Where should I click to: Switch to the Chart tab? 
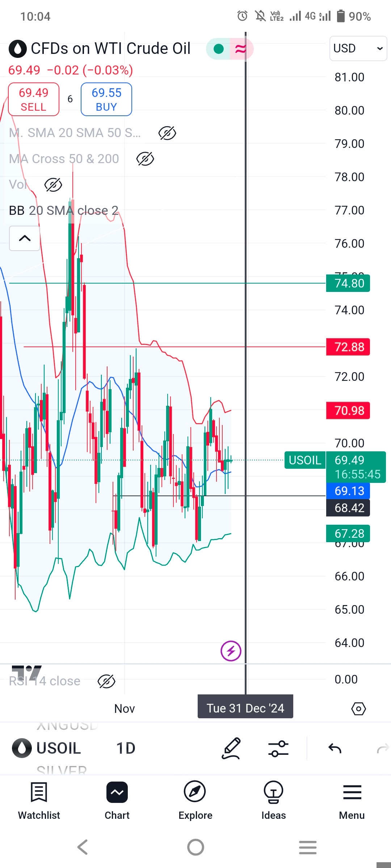(x=117, y=801)
